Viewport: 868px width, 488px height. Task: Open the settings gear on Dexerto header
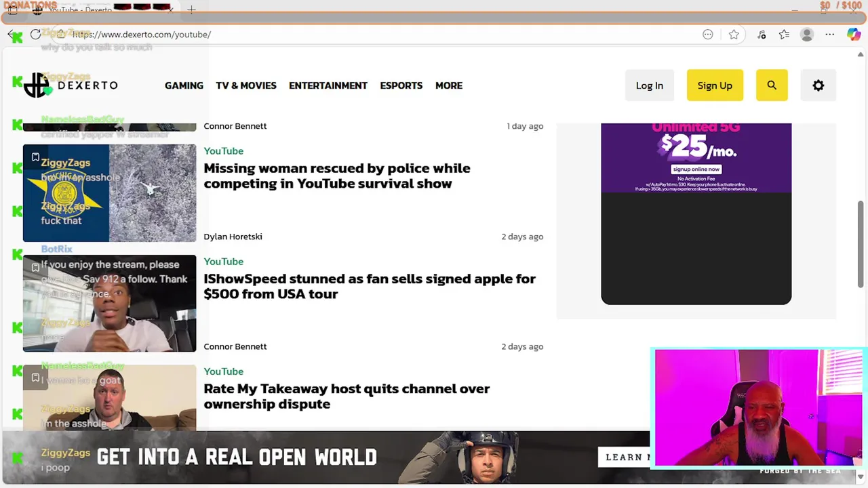click(818, 85)
